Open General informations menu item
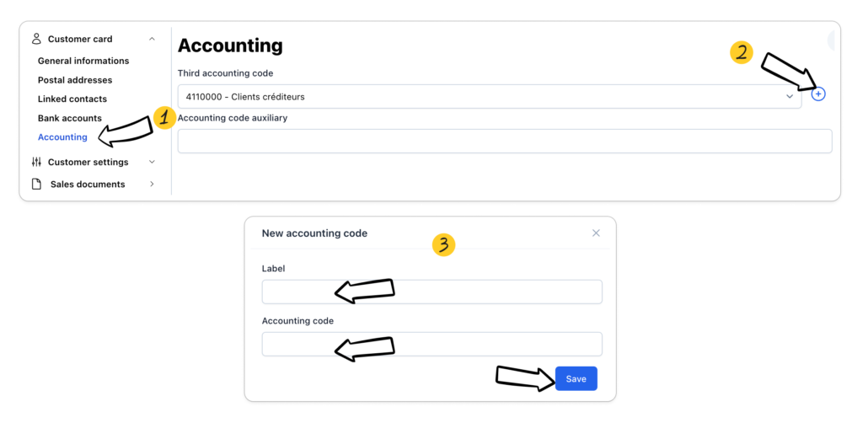This screenshot has width=868, height=423. tap(83, 61)
